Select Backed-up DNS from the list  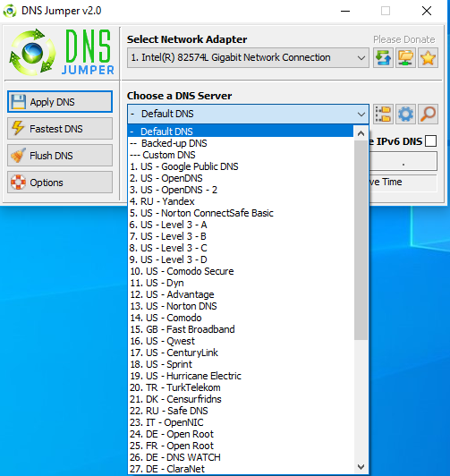click(x=241, y=143)
